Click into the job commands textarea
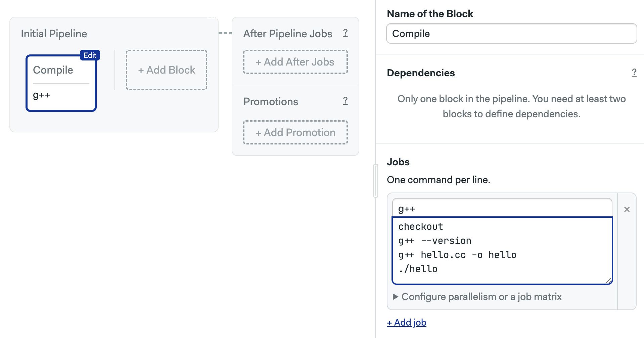The width and height of the screenshot is (644, 338). coord(502,251)
